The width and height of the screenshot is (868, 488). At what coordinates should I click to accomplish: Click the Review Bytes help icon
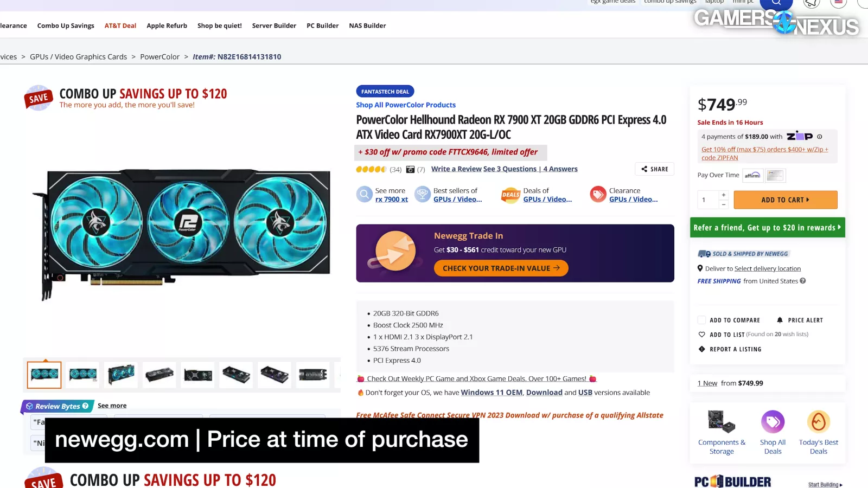(85, 406)
